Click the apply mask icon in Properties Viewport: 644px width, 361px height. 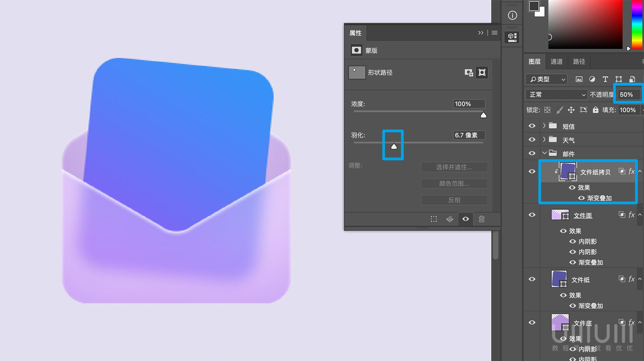click(x=449, y=219)
